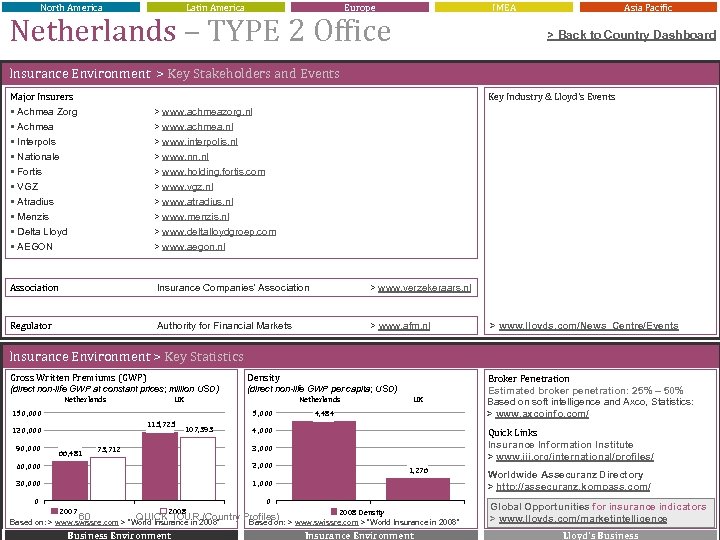This screenshot has height=540, width=720.
Task: Open the North America region tab
Action: click(71, 7)
